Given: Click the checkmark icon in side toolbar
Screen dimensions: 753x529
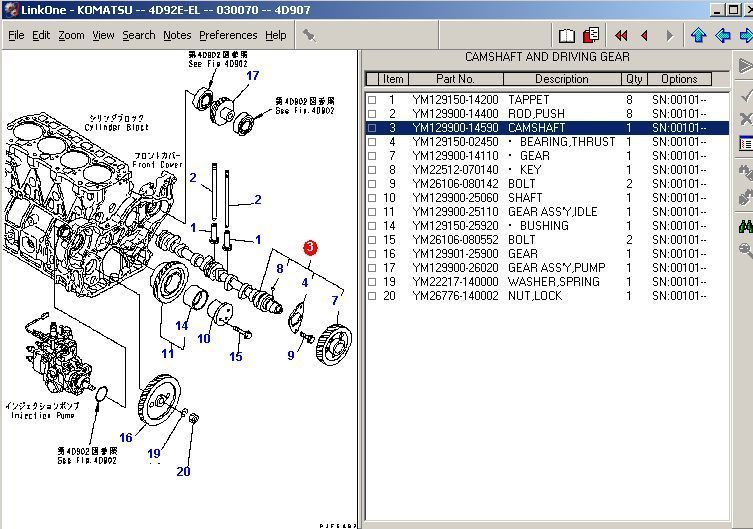Looking at the screenshot, I should 746,95.
